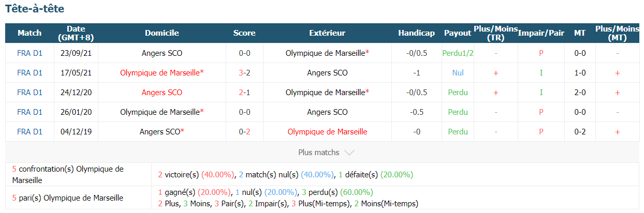
Task: Click the Plus matchs text
Action: (319, 153)
